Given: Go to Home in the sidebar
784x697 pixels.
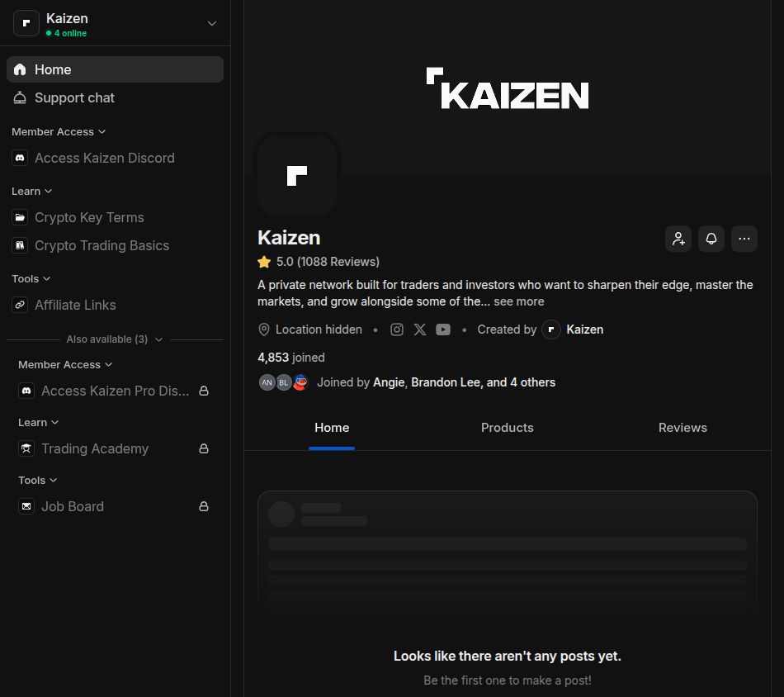Looking at the screenshot, I should point(115,69).
